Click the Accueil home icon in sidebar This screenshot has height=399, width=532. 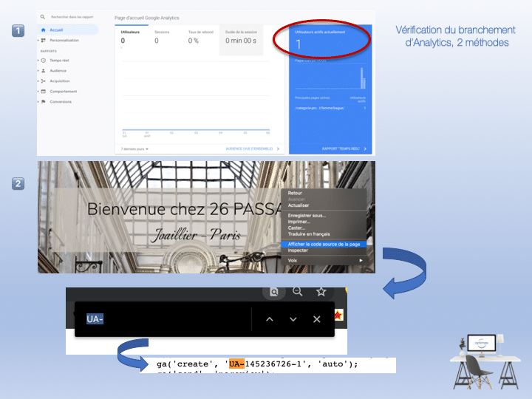coord(44,30)
